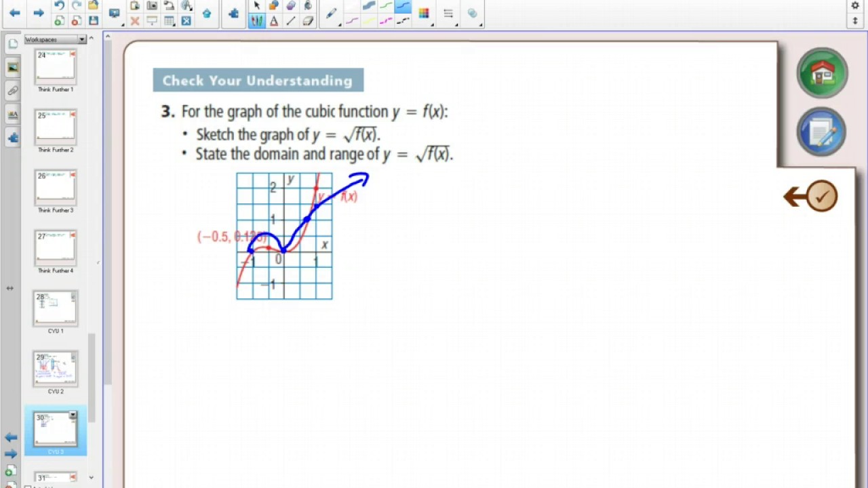This screenshot has height=488, width=868.
Task: Go to previous page with sidebar blue arrow
Action: pyautogui.click(x=11, y=438)
